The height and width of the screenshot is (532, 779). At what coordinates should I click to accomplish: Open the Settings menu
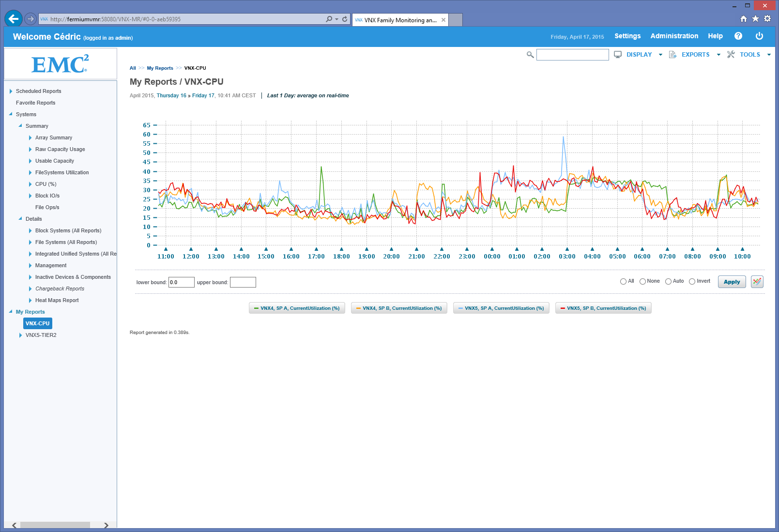(627, 36)
